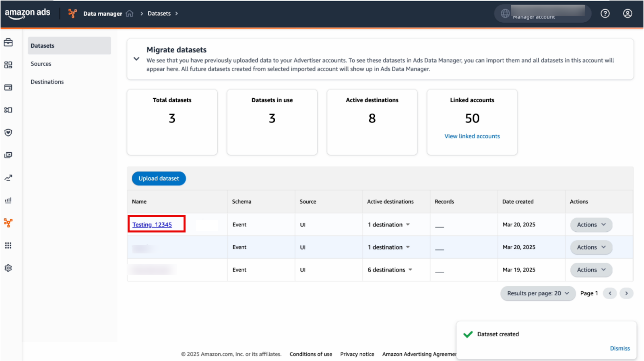644x361 pixels.
Task: Open the user profile icon
Action: click(627, 14)
